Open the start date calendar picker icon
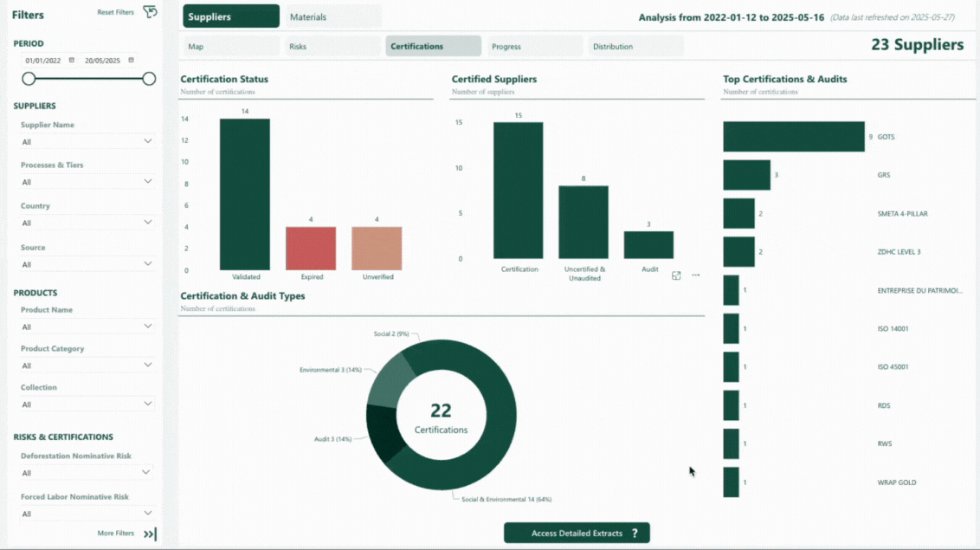The image size is (980, 550). point(72,61)
